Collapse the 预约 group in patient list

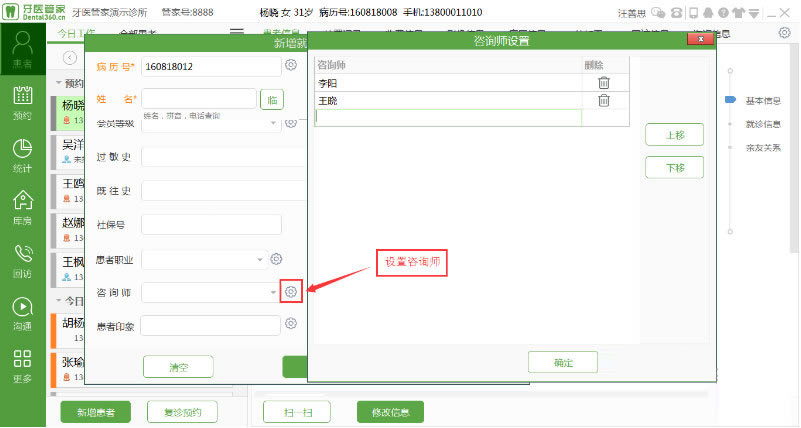(59, 83)
